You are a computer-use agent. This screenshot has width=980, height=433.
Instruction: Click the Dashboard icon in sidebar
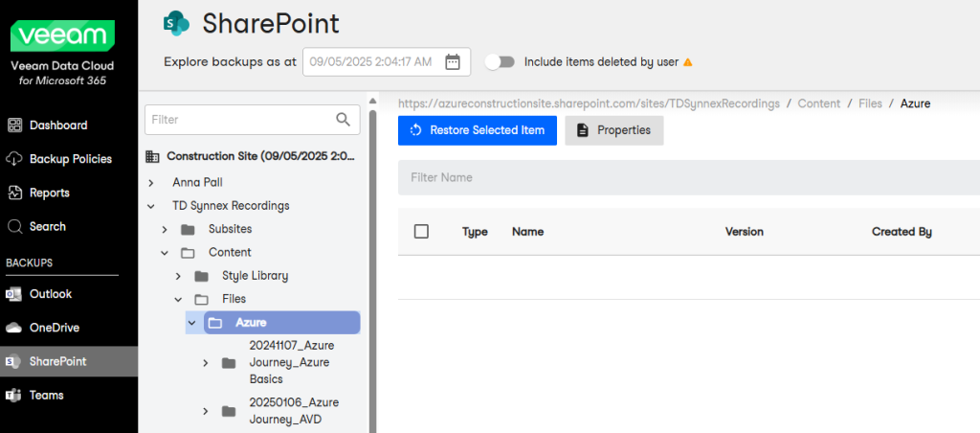click(x=14, y=125)
